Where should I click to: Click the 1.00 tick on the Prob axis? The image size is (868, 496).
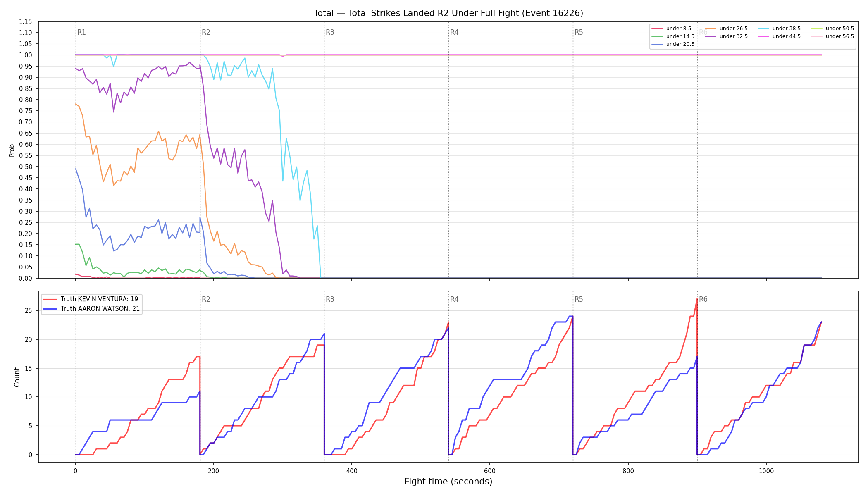point(26,55)
